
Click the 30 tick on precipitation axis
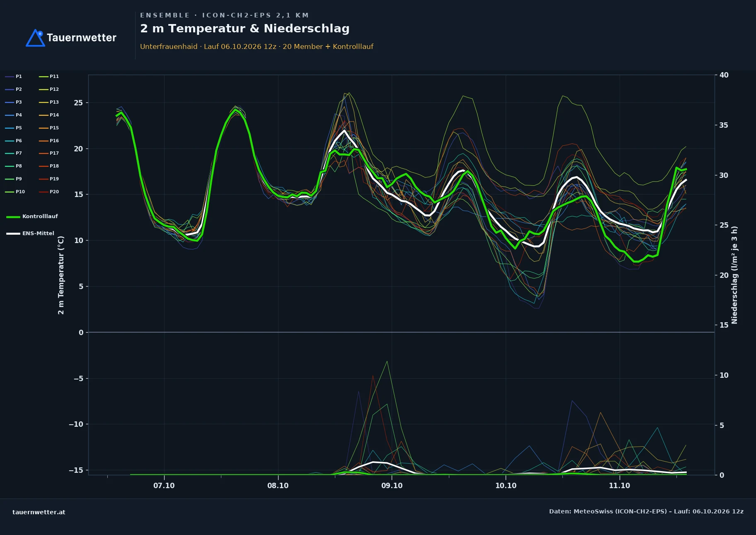click(724, 175)
